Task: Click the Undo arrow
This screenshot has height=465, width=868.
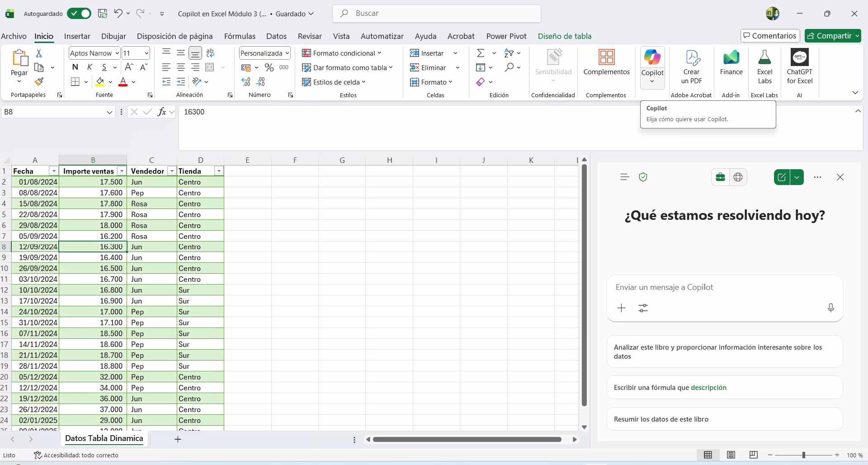Action: (x=118, y=14)
